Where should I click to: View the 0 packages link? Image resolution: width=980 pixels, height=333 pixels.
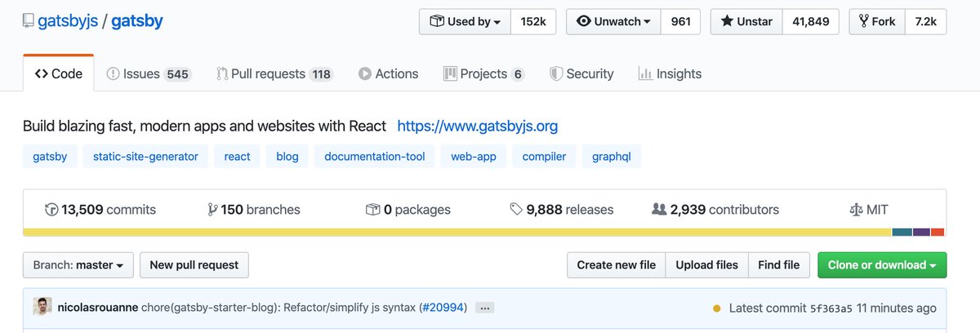pyautogui.click(x=408, y=210)
